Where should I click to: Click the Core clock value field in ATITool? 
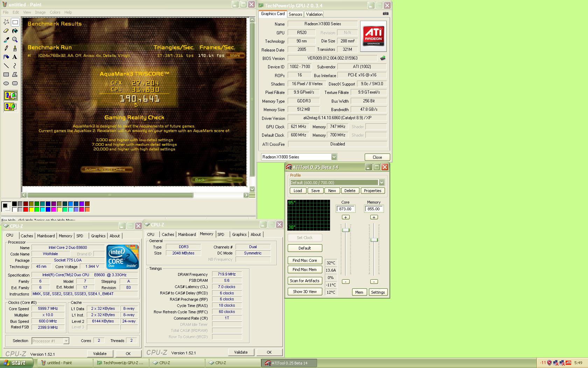click(x=345, y=209)
